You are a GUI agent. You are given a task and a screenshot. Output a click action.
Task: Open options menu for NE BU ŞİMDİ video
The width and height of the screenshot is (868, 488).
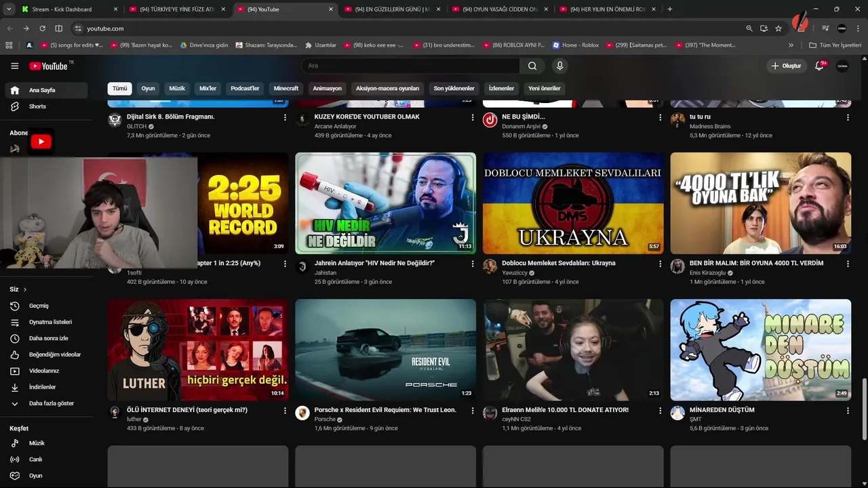[x=660, y=117]
